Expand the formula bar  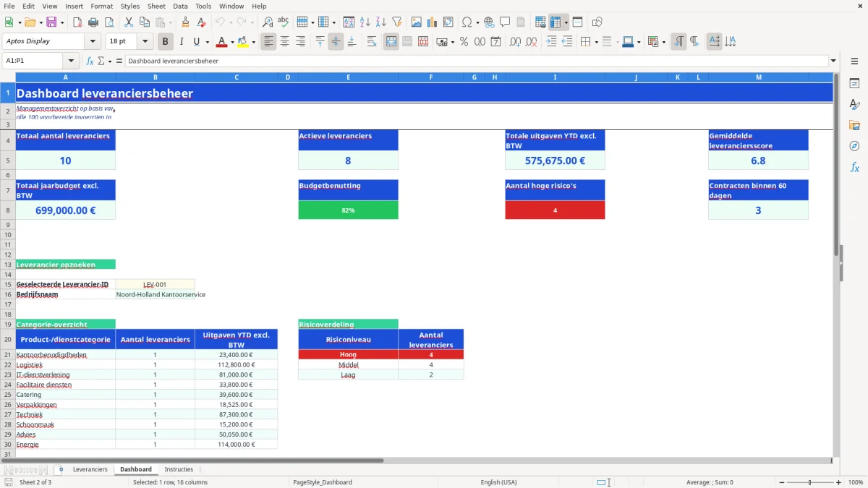coord(833,61)
